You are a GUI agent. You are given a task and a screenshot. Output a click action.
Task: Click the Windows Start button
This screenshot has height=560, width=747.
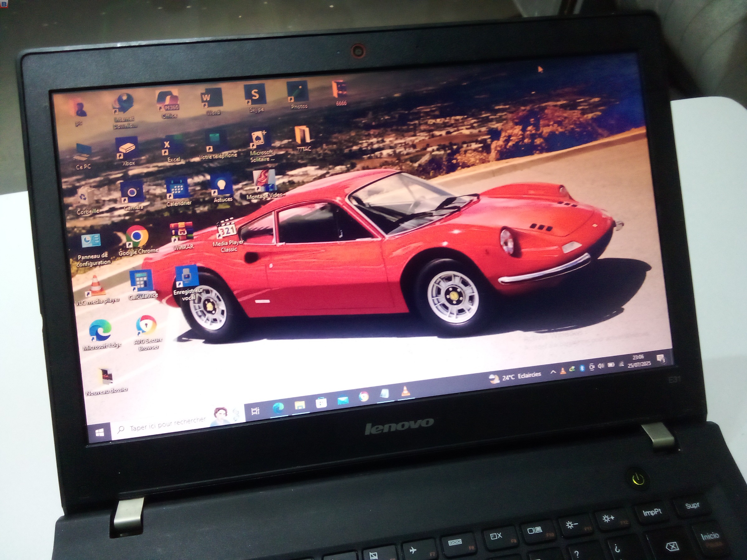click(x=100, y=433)
